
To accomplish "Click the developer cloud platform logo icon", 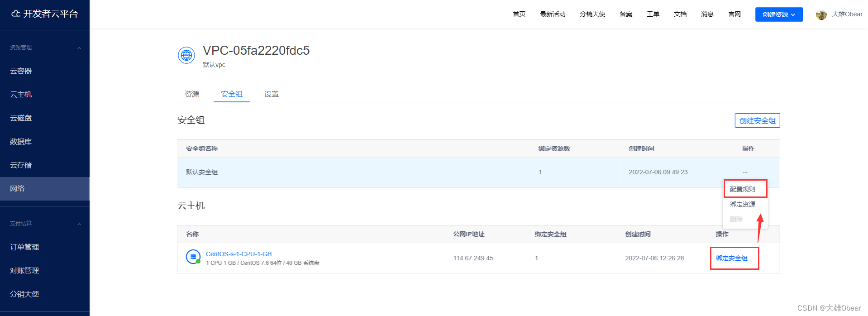I will click(x=16, y=14).
